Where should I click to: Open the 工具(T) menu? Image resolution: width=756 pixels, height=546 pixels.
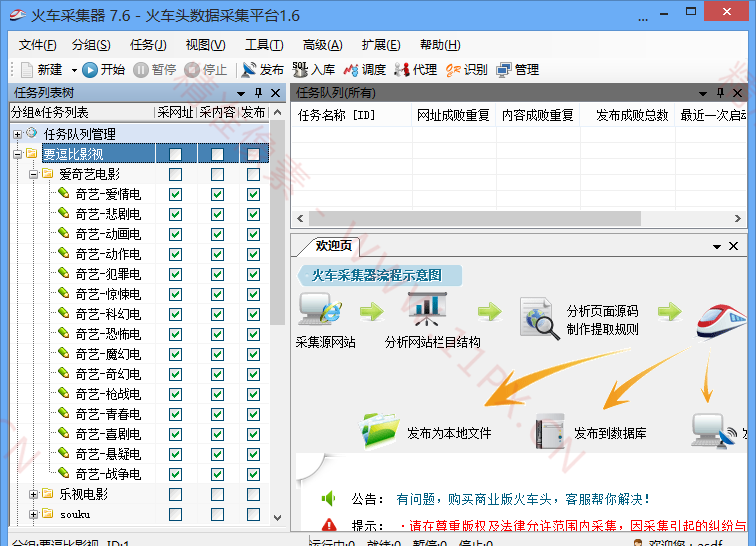tap(264, 45)
